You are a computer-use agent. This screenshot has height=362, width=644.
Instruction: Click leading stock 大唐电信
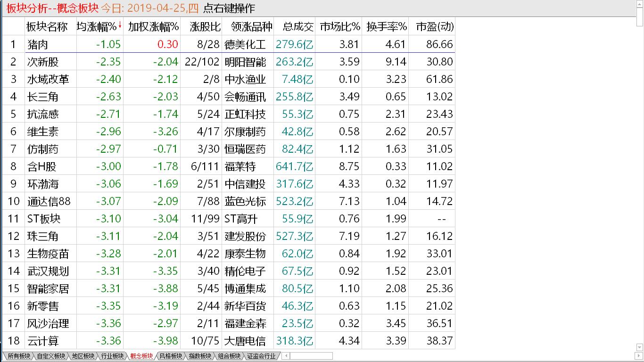coord(245,341)
